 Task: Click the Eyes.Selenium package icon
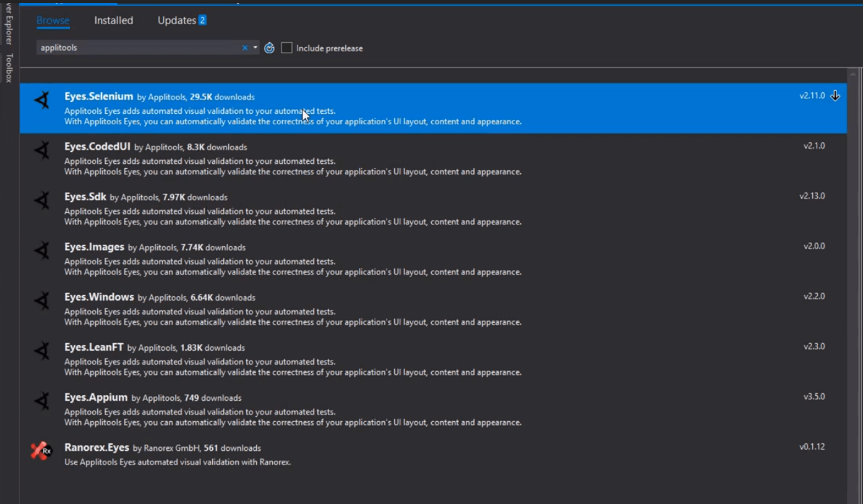(42, 100)
